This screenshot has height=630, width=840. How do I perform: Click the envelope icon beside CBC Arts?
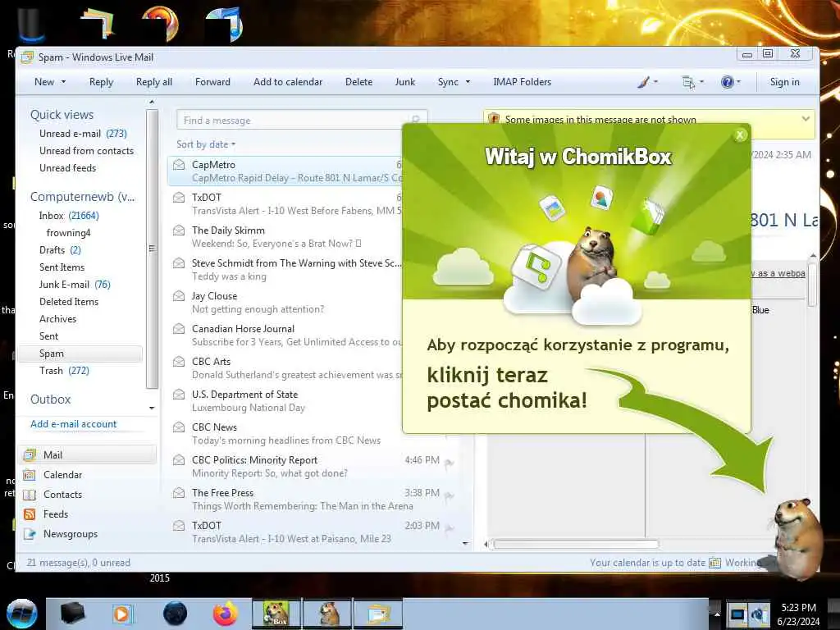(179, 362)
